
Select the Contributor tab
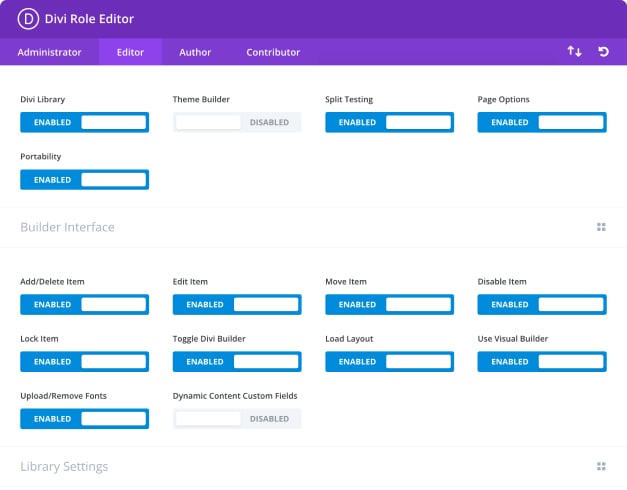[273, 52]
